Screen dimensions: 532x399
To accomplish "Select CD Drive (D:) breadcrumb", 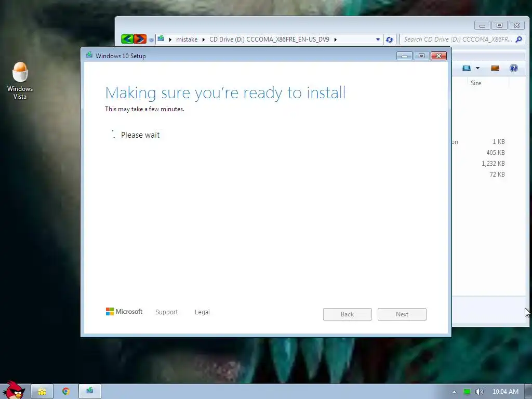I will pyautogui.click(x=269, y=39).
